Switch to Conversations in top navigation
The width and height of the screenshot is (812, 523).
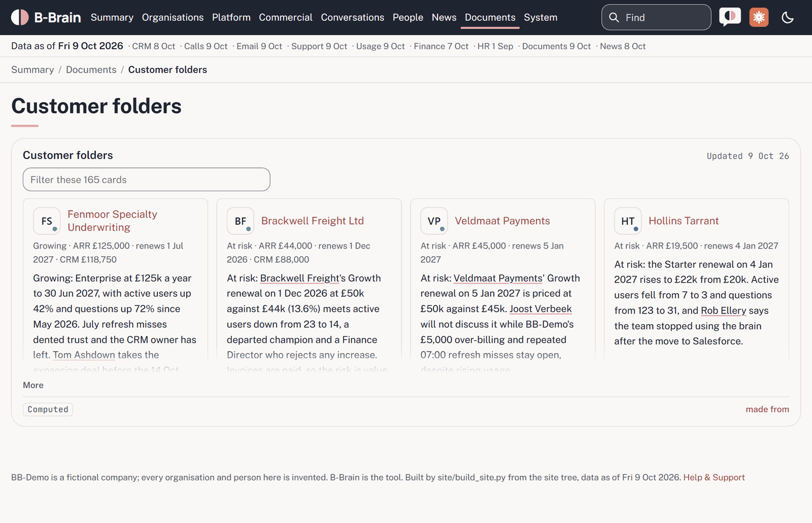point(353,17)
